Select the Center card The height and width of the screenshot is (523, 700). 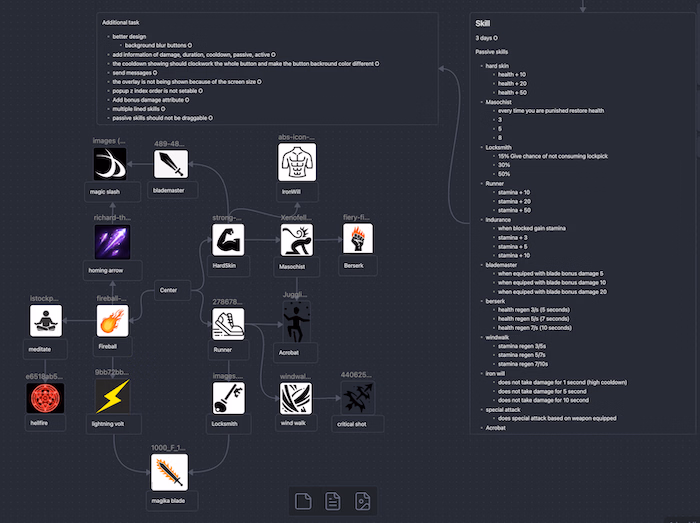pos(172,290)
